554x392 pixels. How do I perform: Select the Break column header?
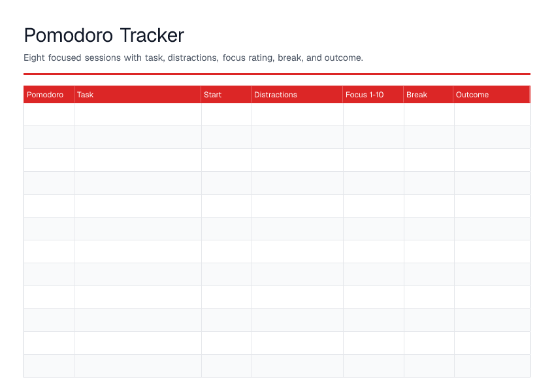tap(428, 95)
